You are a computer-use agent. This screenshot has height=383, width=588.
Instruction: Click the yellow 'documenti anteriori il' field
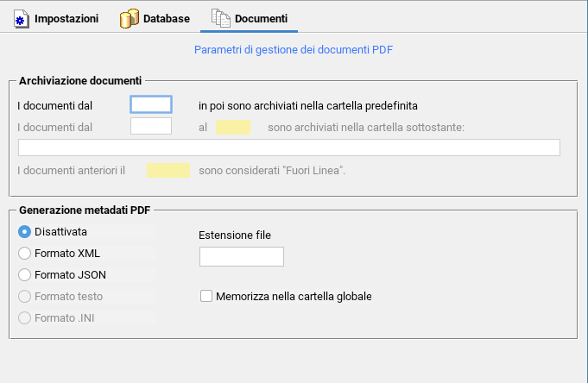click(168, 170)
